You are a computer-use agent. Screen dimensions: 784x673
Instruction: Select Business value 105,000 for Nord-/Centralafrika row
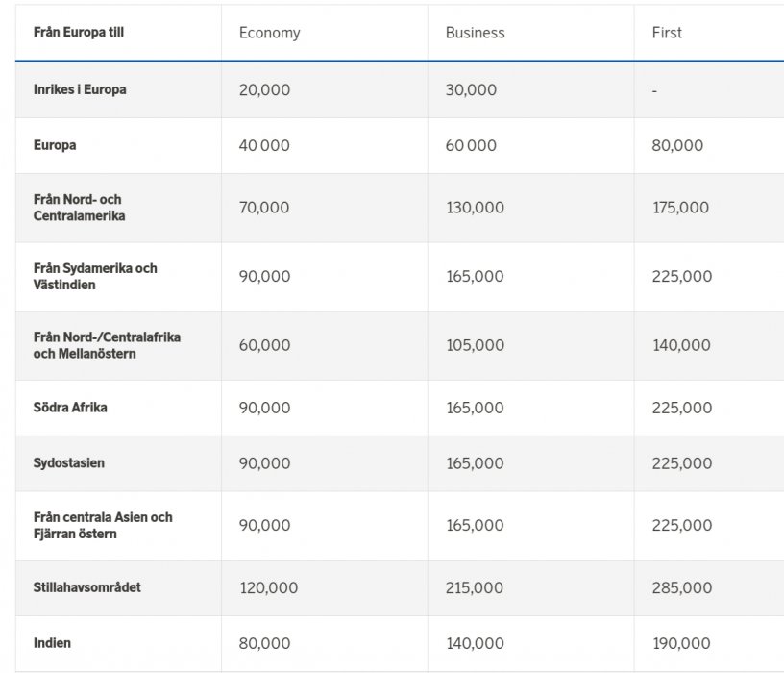[475, 346]
